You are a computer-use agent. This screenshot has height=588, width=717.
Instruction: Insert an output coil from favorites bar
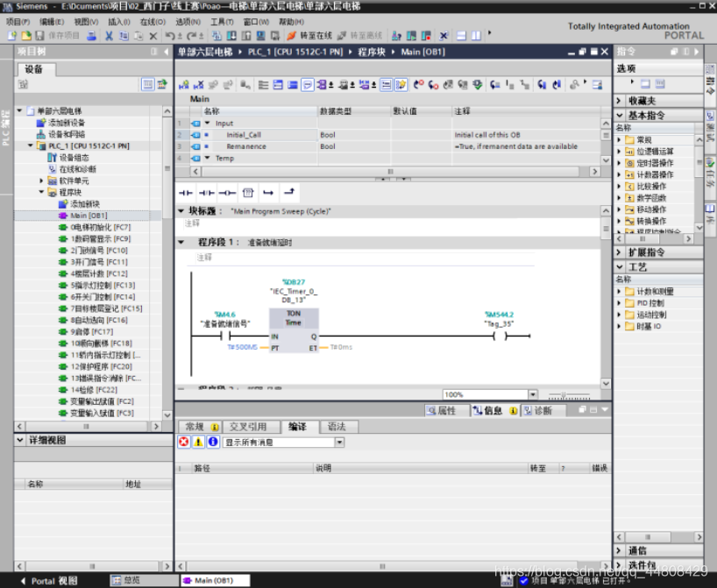[x=227, y=193]
